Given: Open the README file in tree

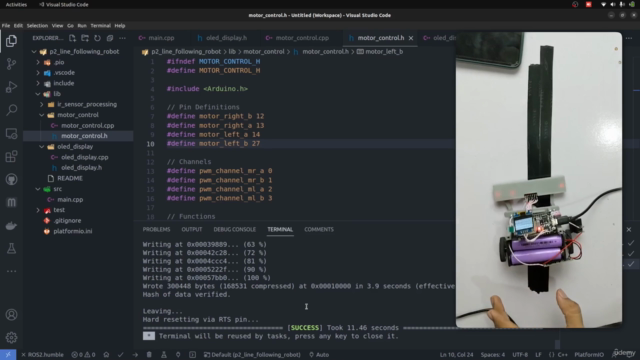Looking at the screenshot, I should (70, 178).
